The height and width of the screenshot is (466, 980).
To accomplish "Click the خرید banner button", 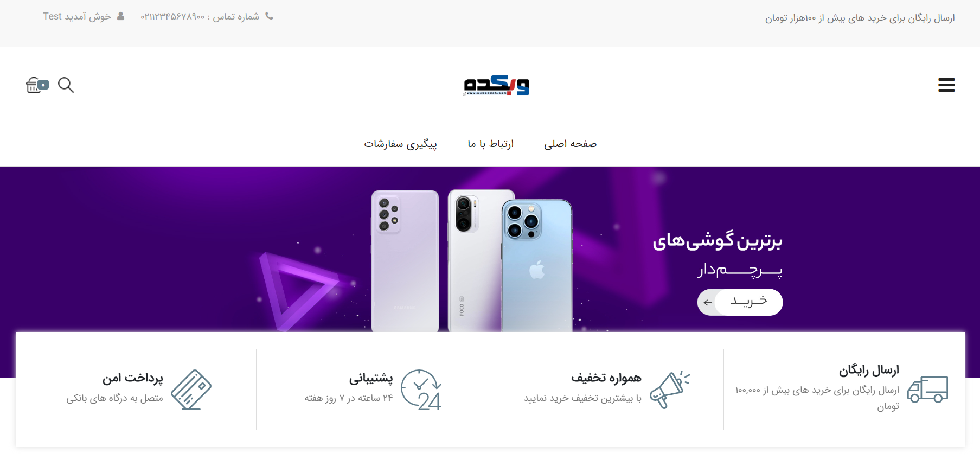I will pyautogui.click(x=740, y=302).
